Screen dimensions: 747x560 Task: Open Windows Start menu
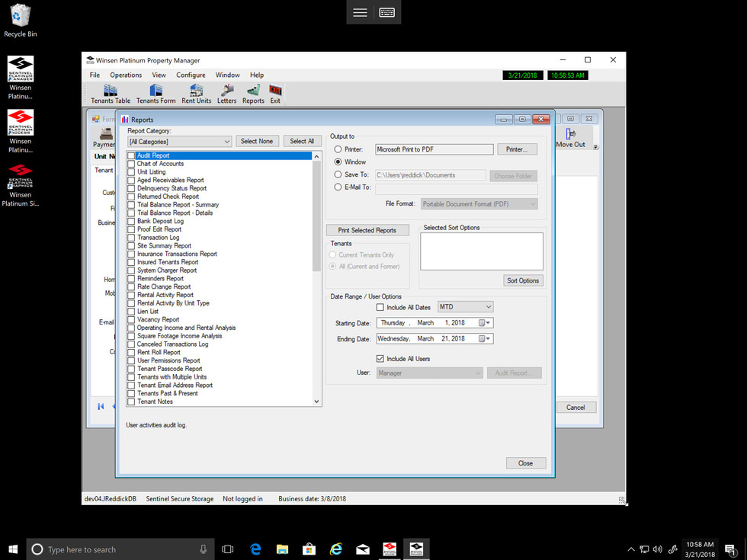13,549
